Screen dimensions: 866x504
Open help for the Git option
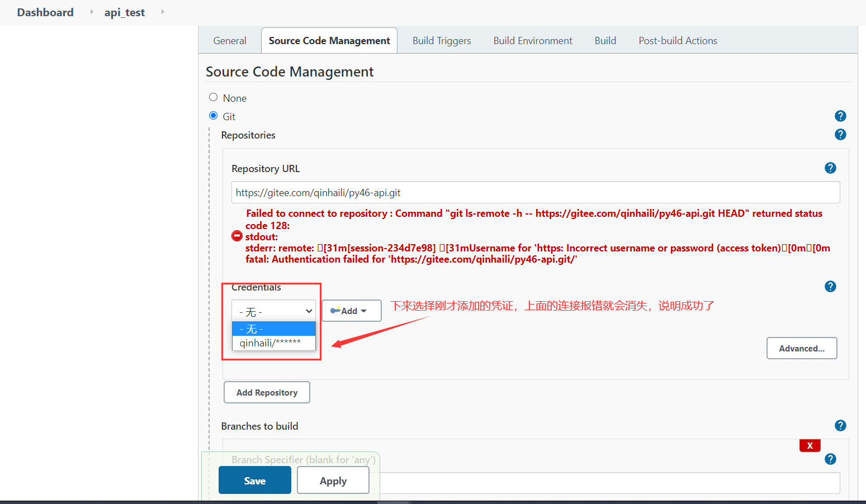pos(840,116)
